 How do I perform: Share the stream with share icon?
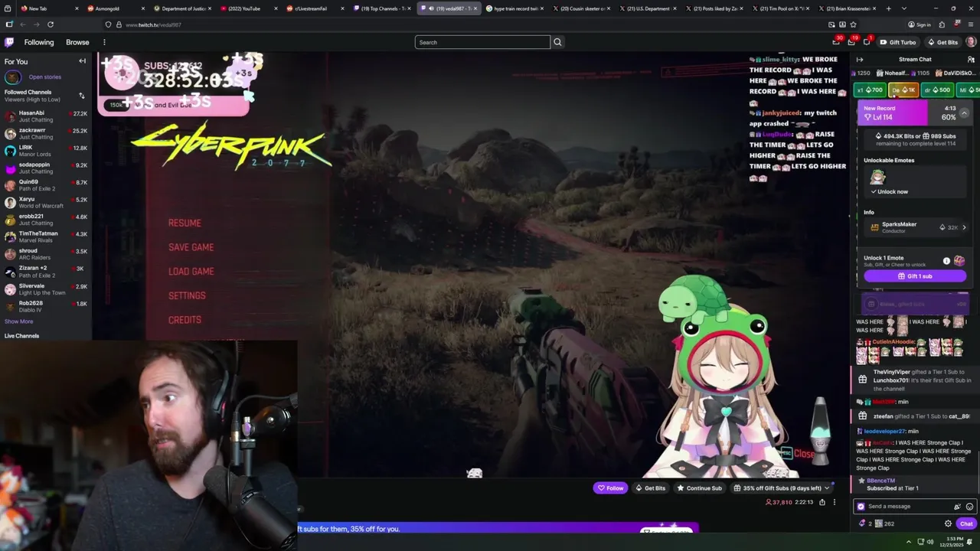pyautogui.click(x=822, y=502)
